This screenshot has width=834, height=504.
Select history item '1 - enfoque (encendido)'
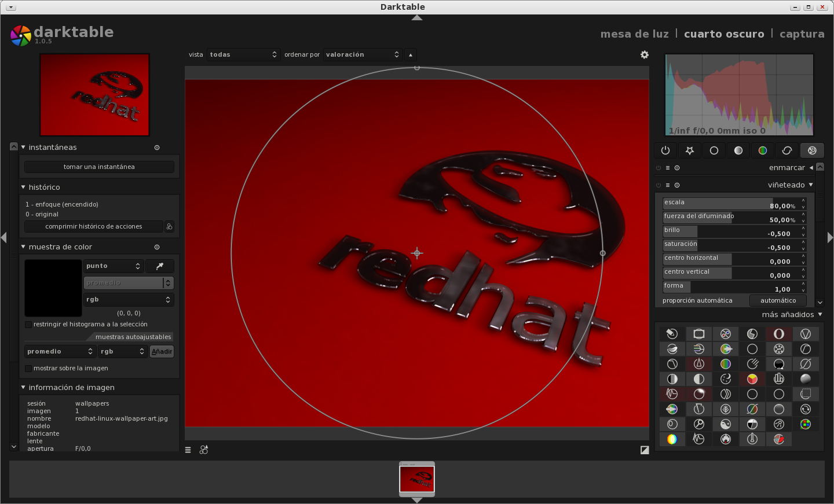point(62,204)
